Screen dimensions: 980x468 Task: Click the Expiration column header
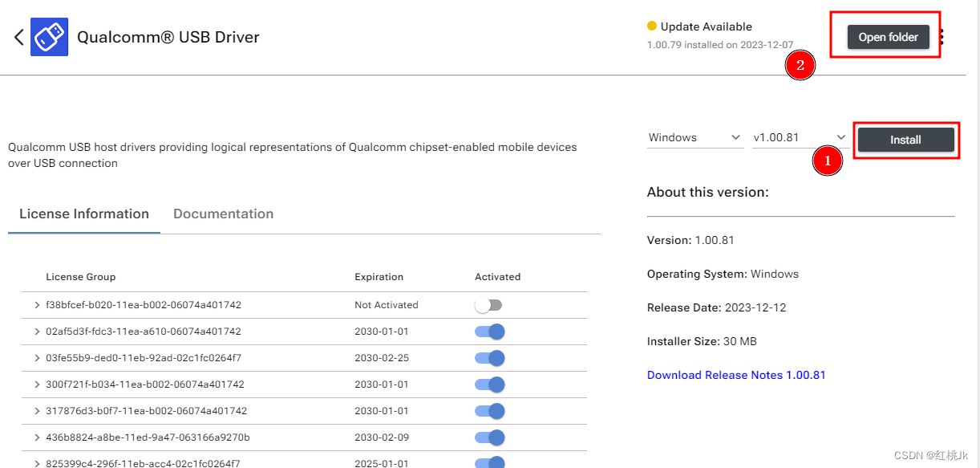[379, 277]
